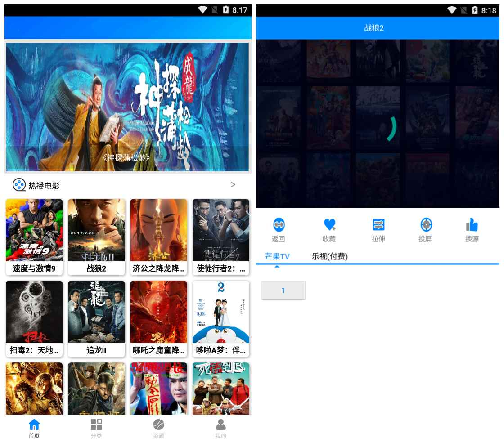
Task: Select the 拉伸 stretch icon
Action: click(x=378, y=224)
